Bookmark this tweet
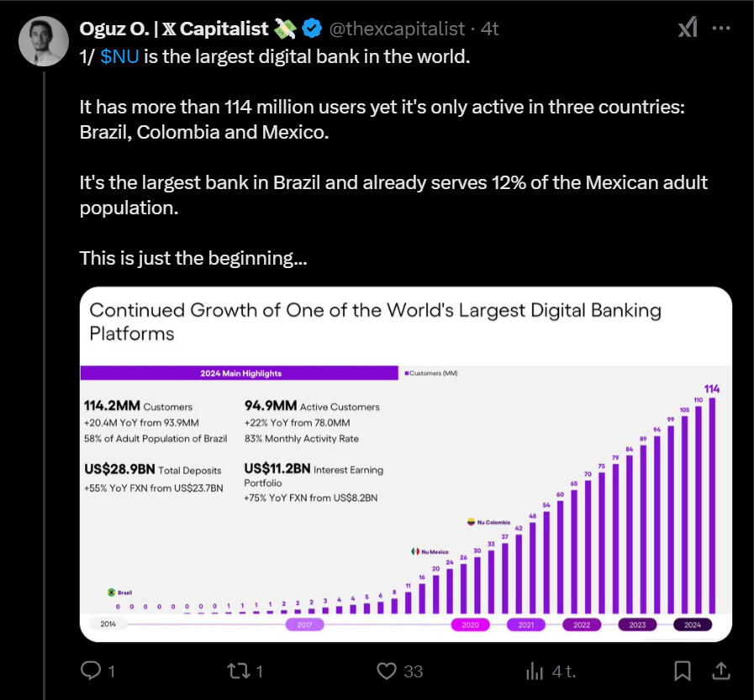 point(683,671)
